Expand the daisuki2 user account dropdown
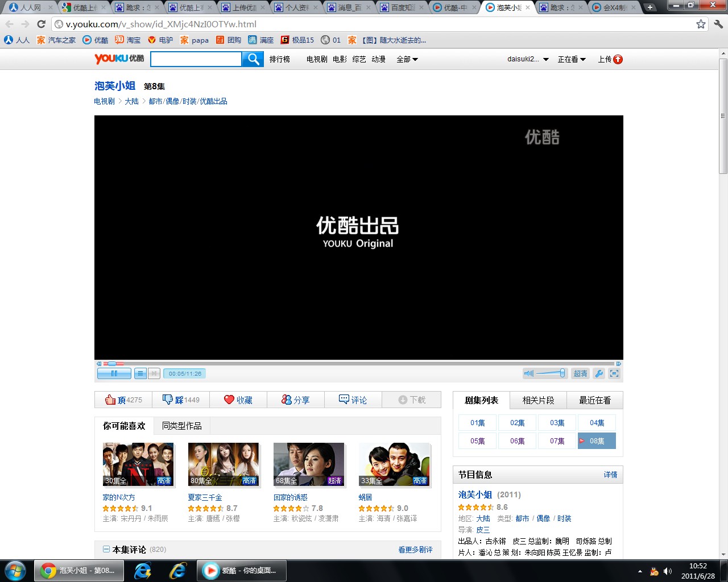The height and width of the screenshot is (582, 728). 528,59
